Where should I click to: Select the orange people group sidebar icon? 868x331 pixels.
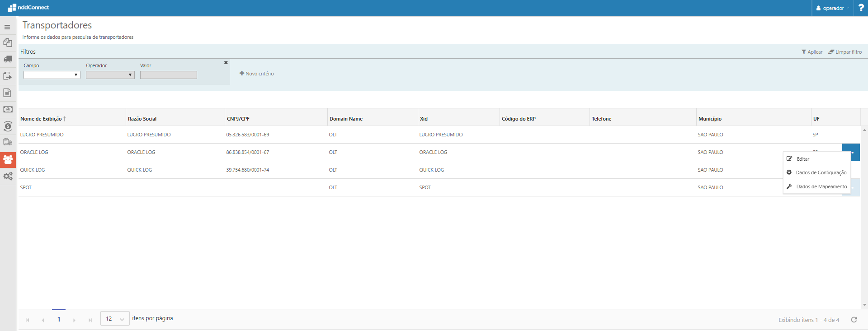(x=8, y=159)
